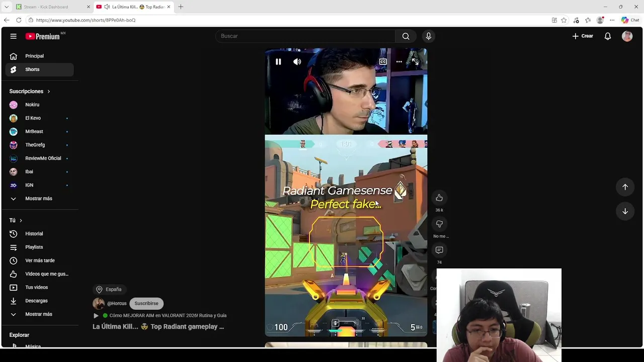
Task: Open the browser apps icon in address bar
Action: [x=554, y=20]
